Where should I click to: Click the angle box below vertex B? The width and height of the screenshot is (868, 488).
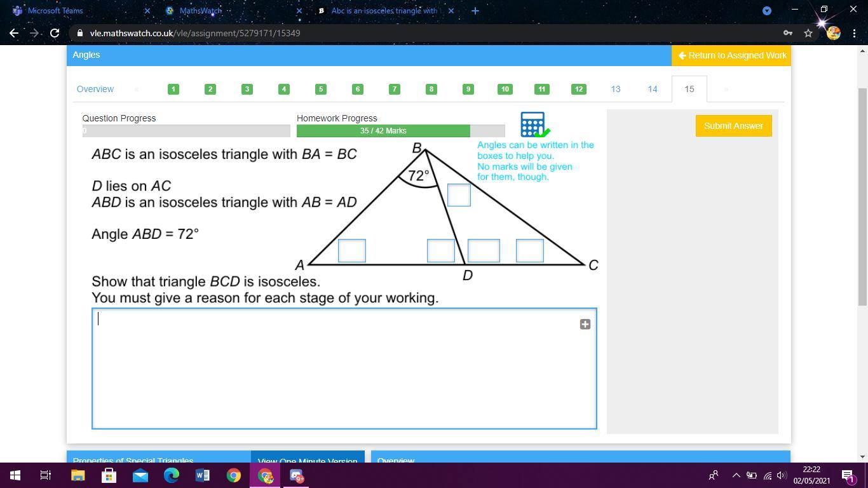tap(459, 195)
